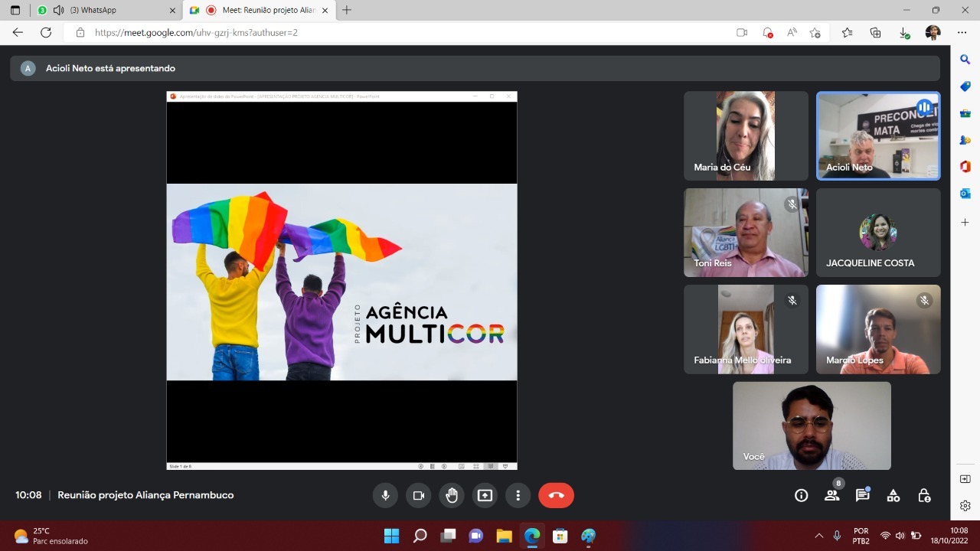Open Search in the Edge sidebar
The height and width of the screenshot is (551, 980).
pos(965,59)
